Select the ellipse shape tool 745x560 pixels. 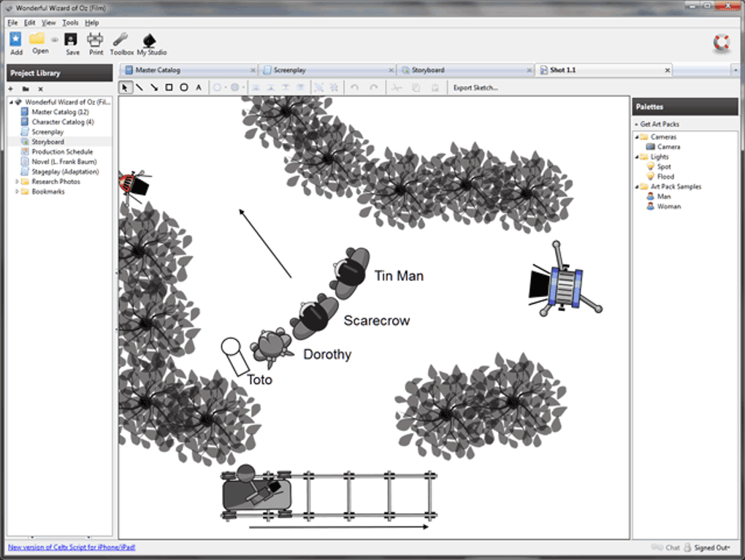click(184, 88)
